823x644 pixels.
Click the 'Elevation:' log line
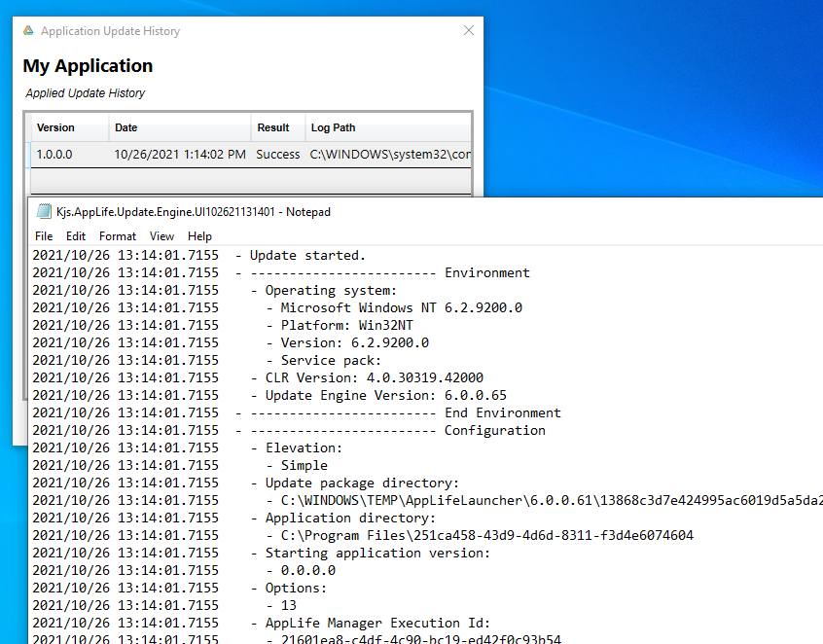click(x=188, y=447)
